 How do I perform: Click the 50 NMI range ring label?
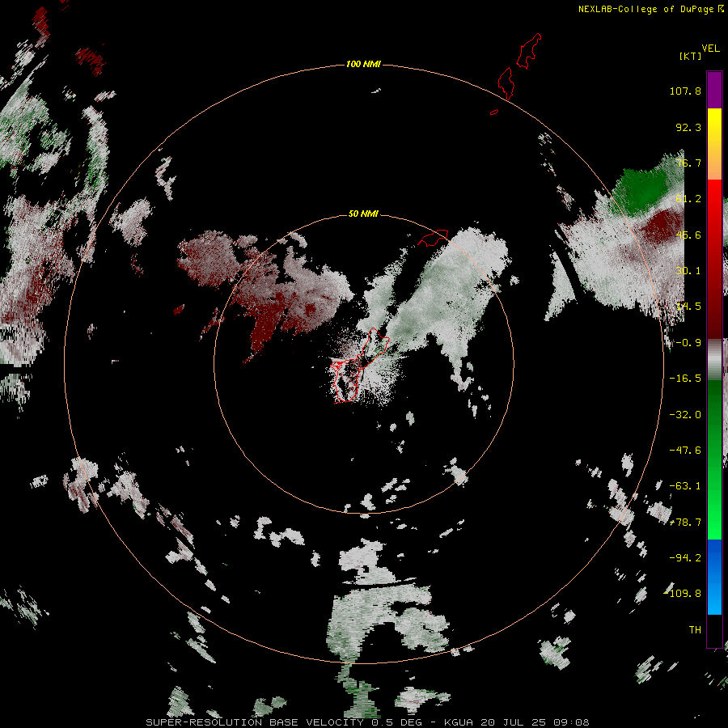tap(363, 214)
